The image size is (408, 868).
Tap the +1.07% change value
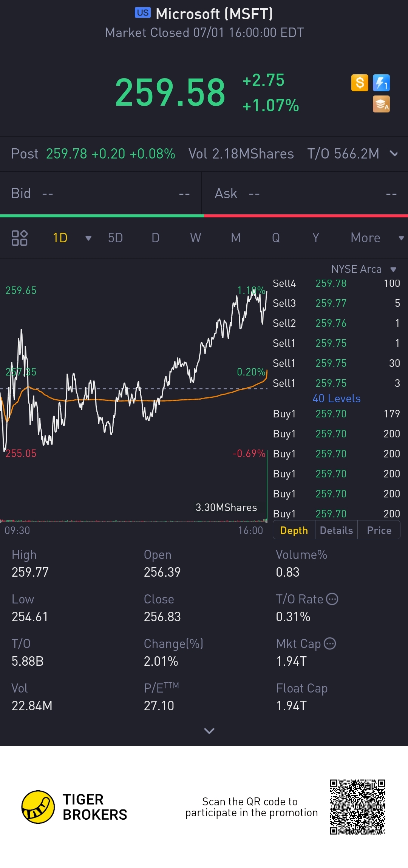click(270, 106)
